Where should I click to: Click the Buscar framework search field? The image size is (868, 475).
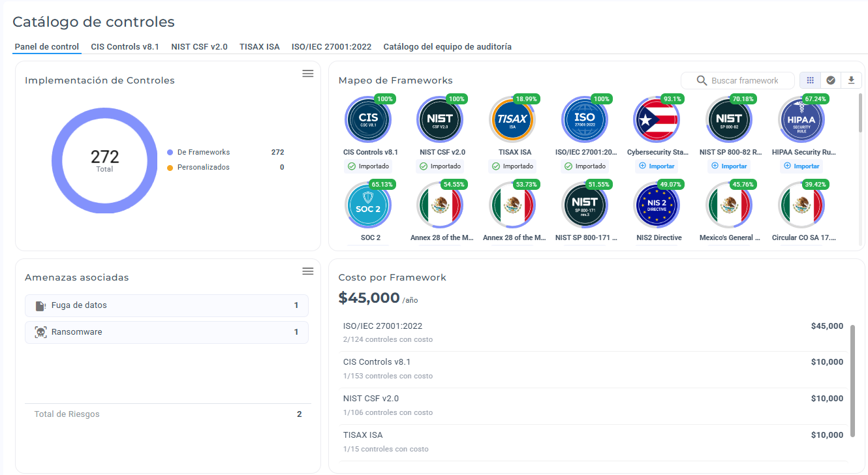[737, 80]
